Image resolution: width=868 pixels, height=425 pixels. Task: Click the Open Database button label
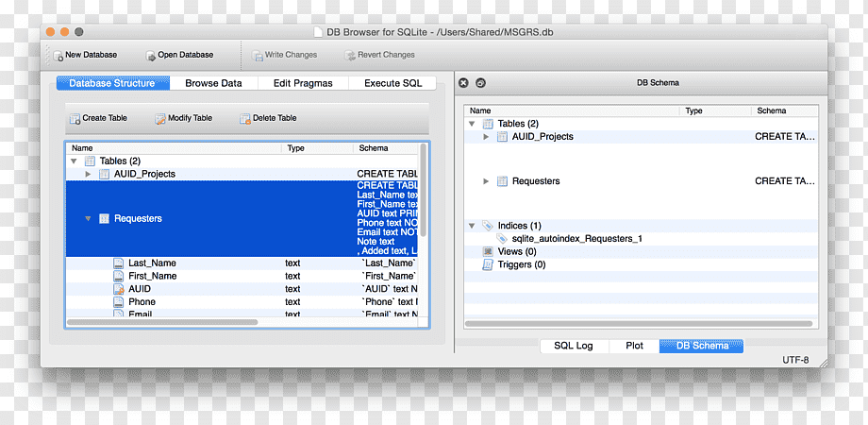186,55
